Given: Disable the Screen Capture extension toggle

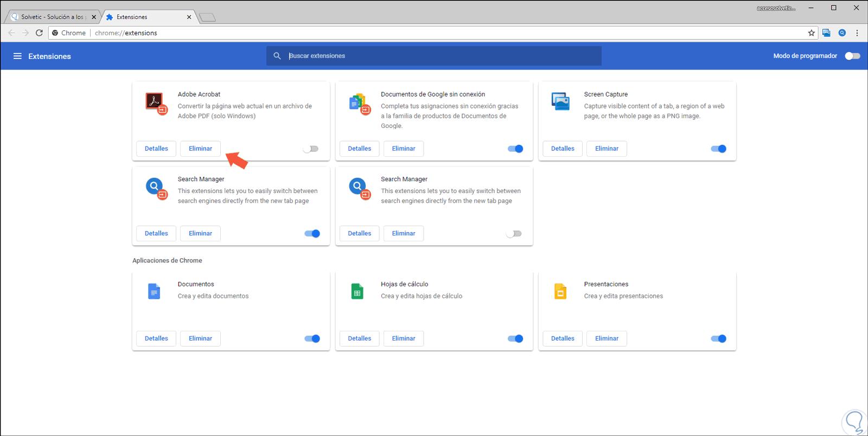Looking at the screenshot, I should [718, 149].
